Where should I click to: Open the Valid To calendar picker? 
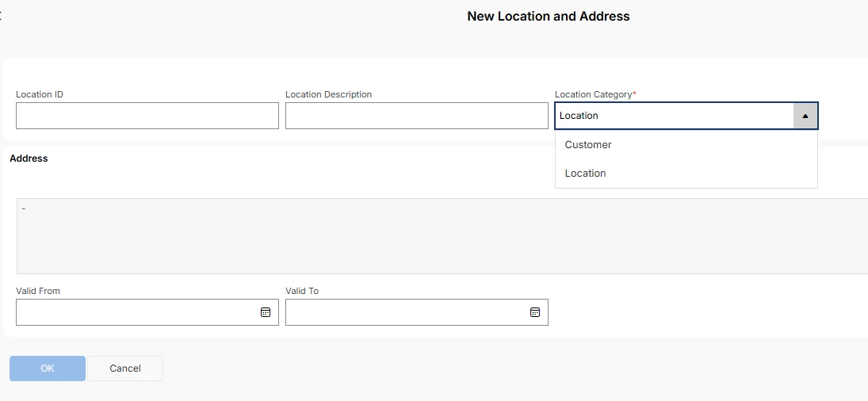click(535, 312)
